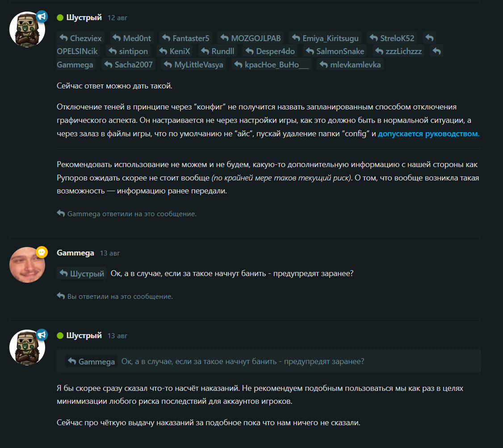Open Шустрый avatar in the top post
This screenshot has height=448, width=503.
pyautogui.click(x=27, y=29)
